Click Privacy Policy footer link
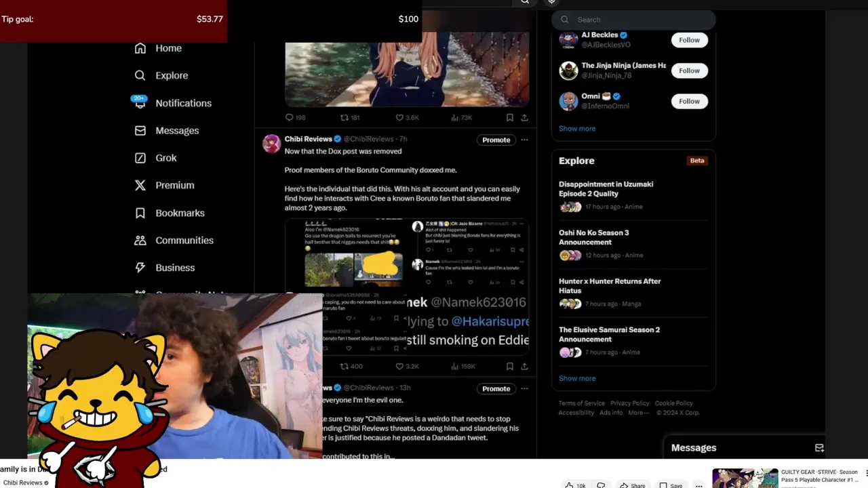This screenshot has width=868, height=488. [629, 403]
